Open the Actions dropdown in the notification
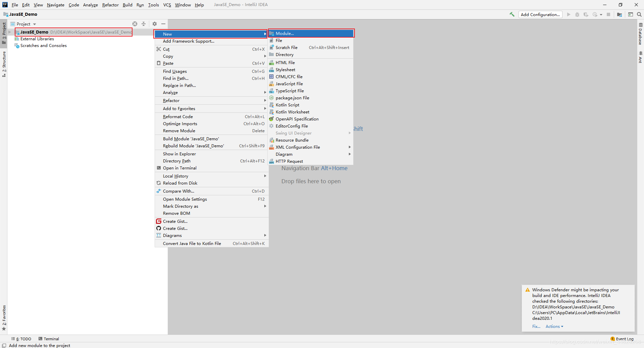The width and height of the screenshot is (644, 348). coord(554,327)
